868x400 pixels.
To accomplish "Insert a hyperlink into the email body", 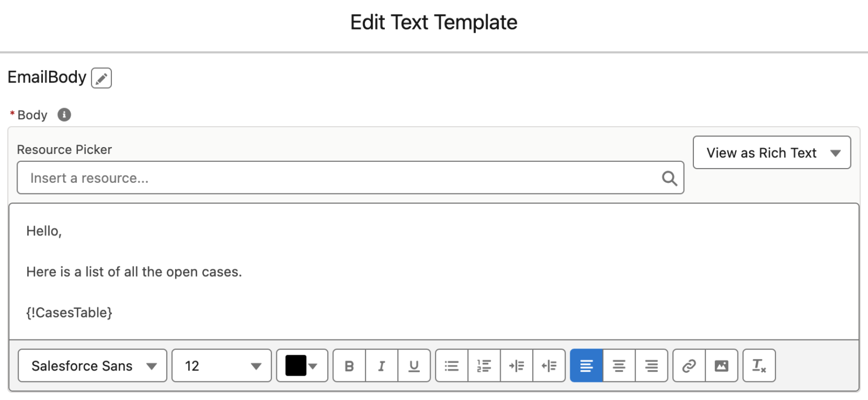I will (x=689, y=365).
